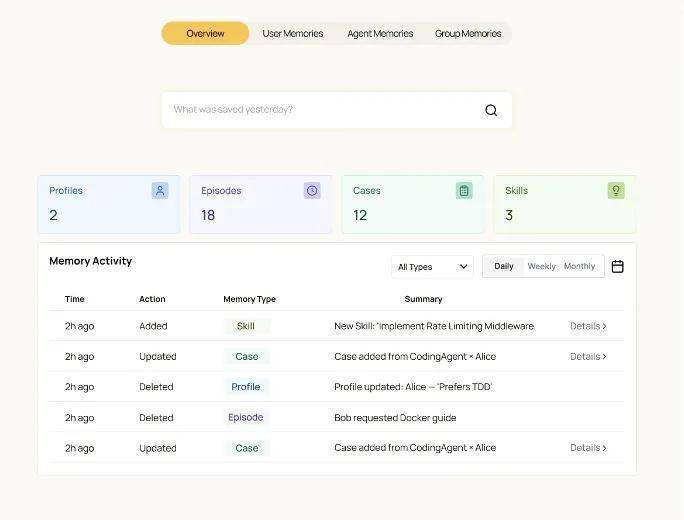The height and width of the screenshot is (520, 684).
Task: Switch activity view to Daily
Action: [x=504, y=266]
